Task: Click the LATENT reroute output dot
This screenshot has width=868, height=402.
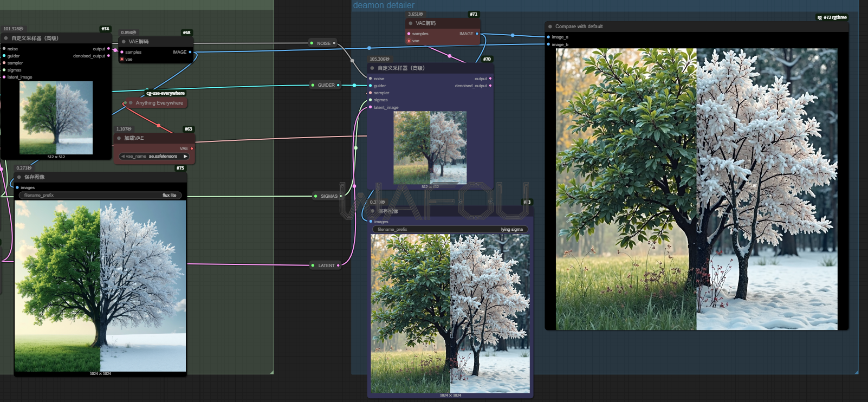Action: click(x=338, y=265)
